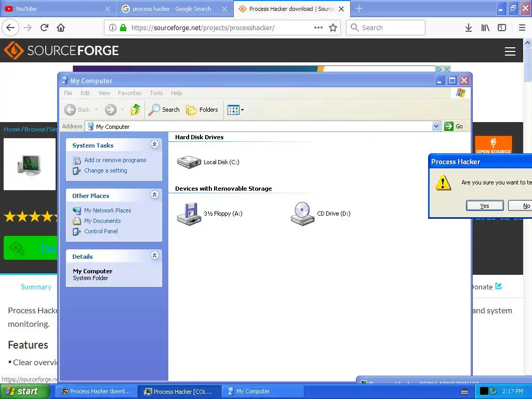
Task: Open My Documents link in Other Places
Action: (x=102, y=221)
